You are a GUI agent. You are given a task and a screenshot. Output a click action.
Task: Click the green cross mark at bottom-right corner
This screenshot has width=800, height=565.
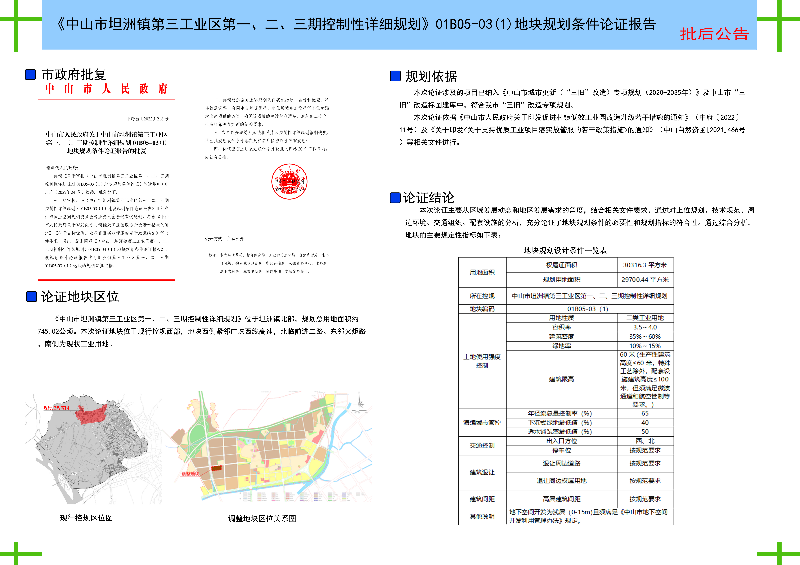pyautogui.click(x=784, y=549)
